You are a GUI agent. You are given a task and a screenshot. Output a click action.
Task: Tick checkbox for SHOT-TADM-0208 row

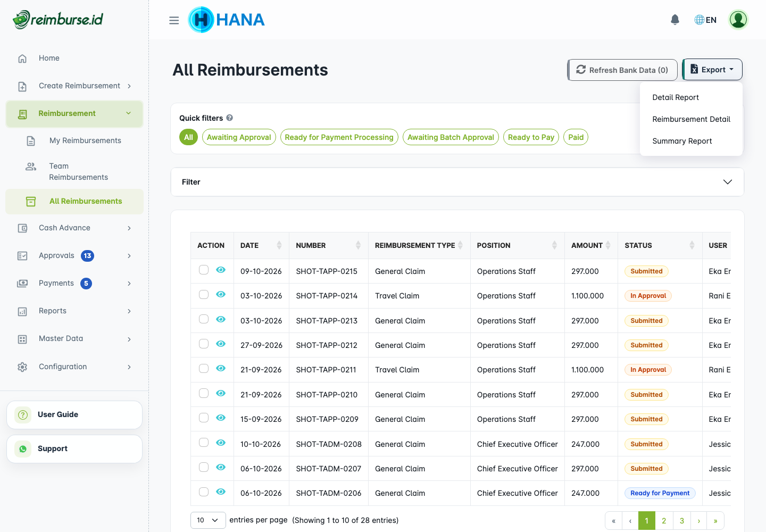pyautogui.click(x=204, y=443)
